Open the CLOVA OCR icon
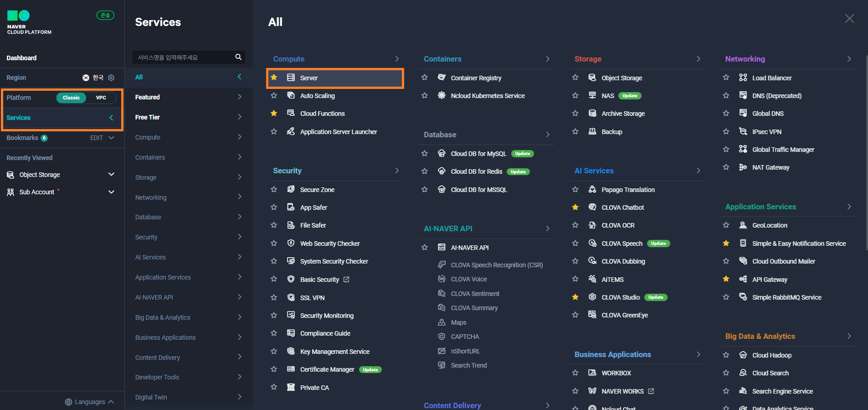Screen dimensions: 868x410 click(x=592, y=225)
